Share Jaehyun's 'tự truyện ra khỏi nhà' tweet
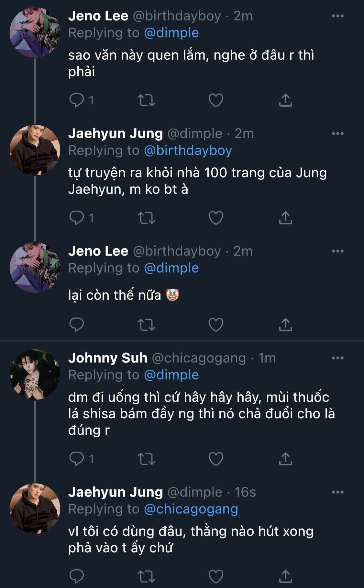Viewport: 364px width, 588px height. click(x=285, y=218)
